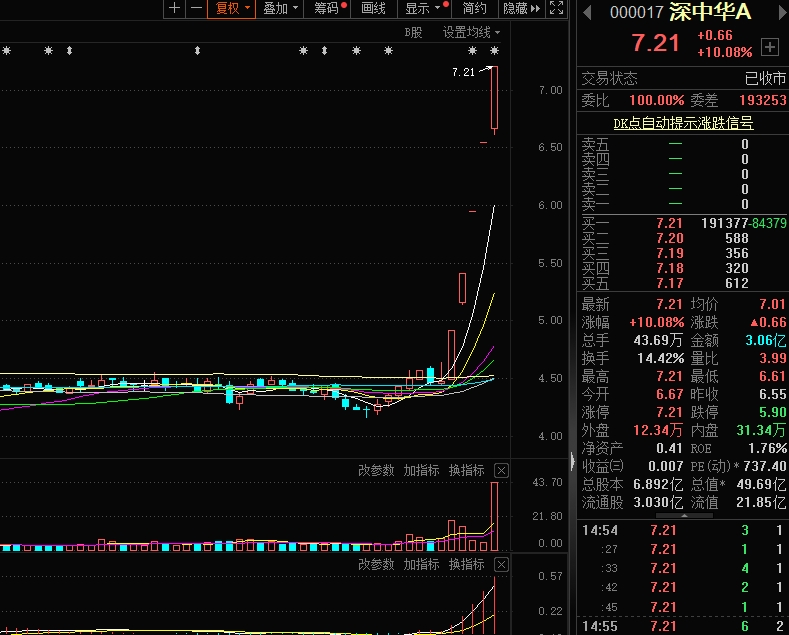Close the volume indicator panel
Viewport: 789px width, 635px height.
click(x=502, y=470)
